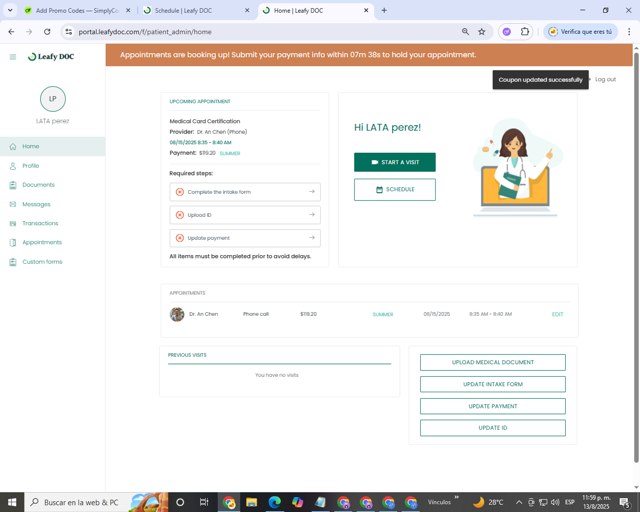Click Update Intake Form button

click(x=493, y=384)
